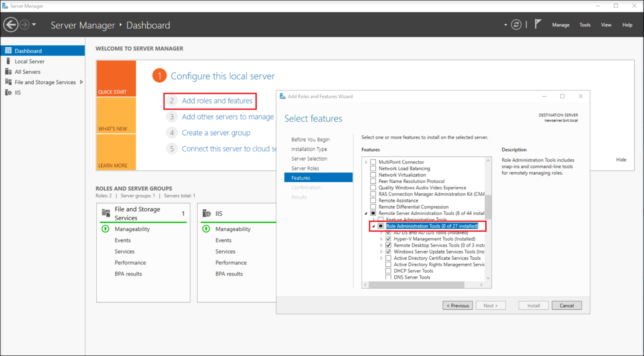Enable the DHCP Server Tools feature

pyautogui.click(x=388, y=270)
